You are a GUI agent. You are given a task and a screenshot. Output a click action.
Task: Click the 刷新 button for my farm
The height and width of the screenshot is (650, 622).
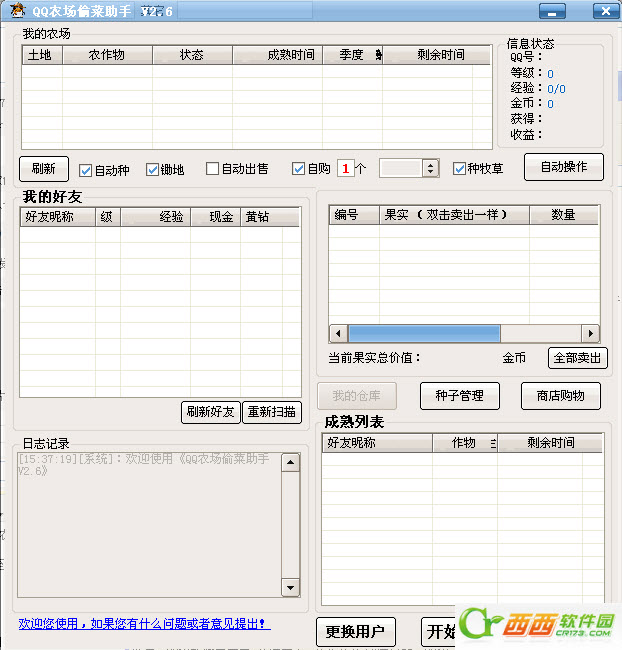pos(44,169)
